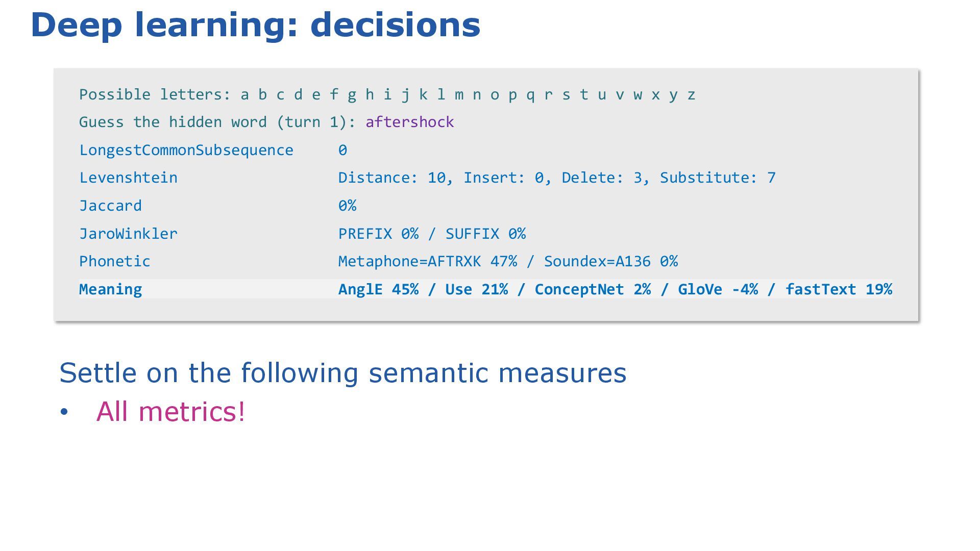
Task: Click the Levenshtein metric label
Action: (128, 178)
